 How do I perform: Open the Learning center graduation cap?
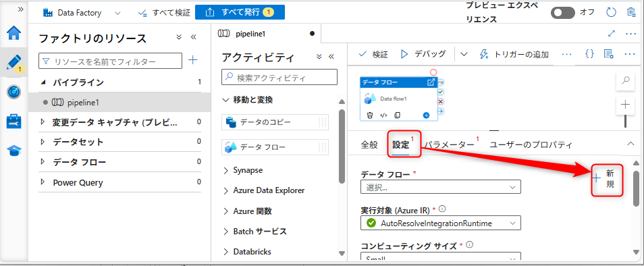14,151
